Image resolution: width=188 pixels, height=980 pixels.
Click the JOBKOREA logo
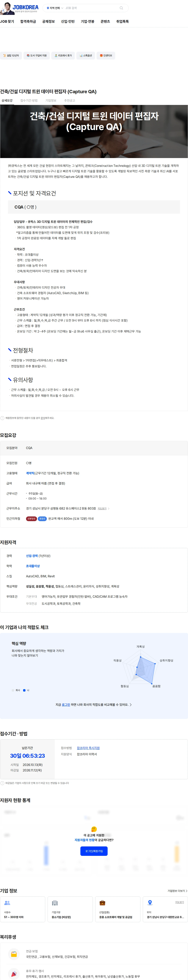coord(25,7)
